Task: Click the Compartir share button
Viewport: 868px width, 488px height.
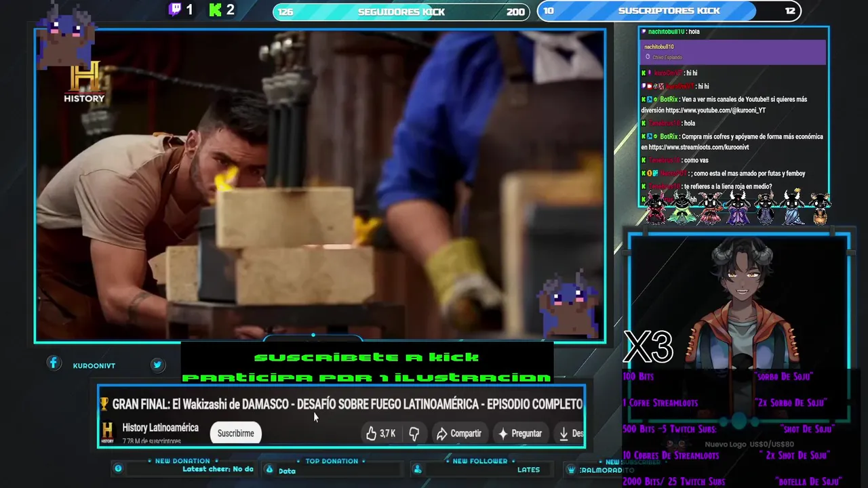Action: pyautogui.click(x=459, y=433)
